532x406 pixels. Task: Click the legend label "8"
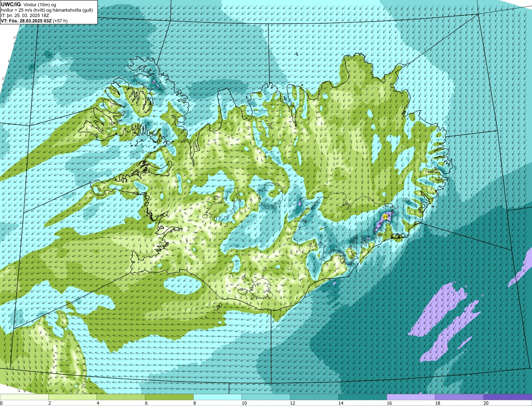click(x=194, y=403)
